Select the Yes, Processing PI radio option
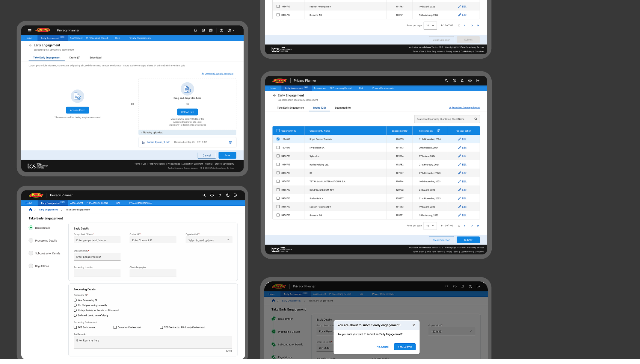This screenshot has height=364, width=640. point(75,300)
